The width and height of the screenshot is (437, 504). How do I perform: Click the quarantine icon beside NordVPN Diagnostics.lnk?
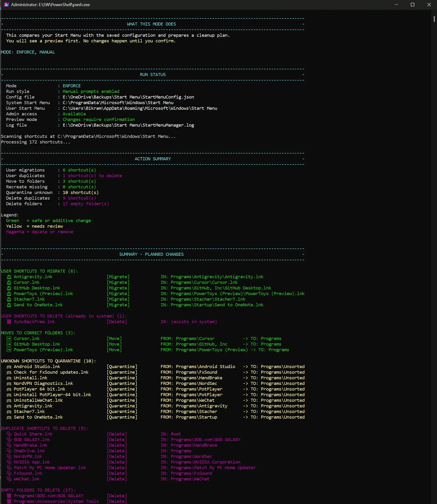9,384
